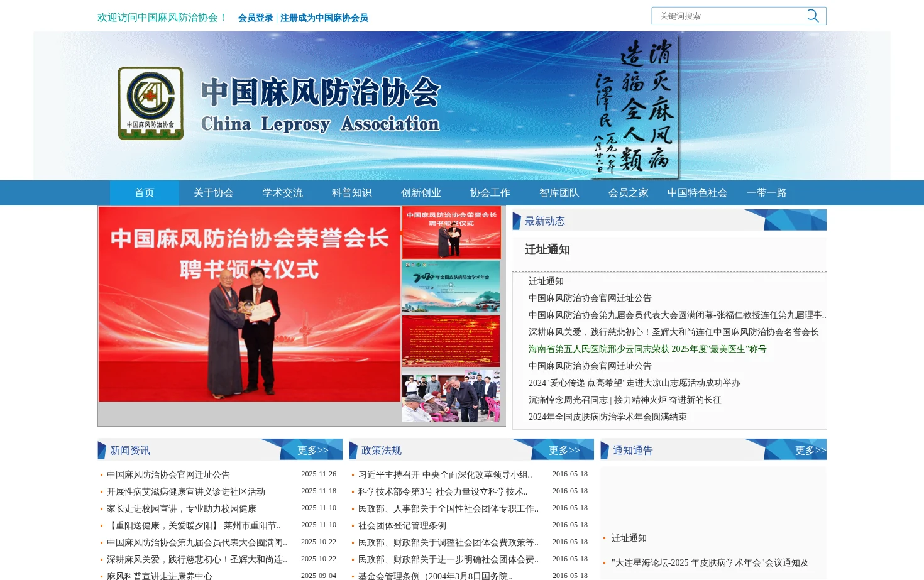Image resolution: width=924 pixels, height=580 pixels.
Task: Open 迁址通知 in 最新动态 list
Action: point(546,281)
